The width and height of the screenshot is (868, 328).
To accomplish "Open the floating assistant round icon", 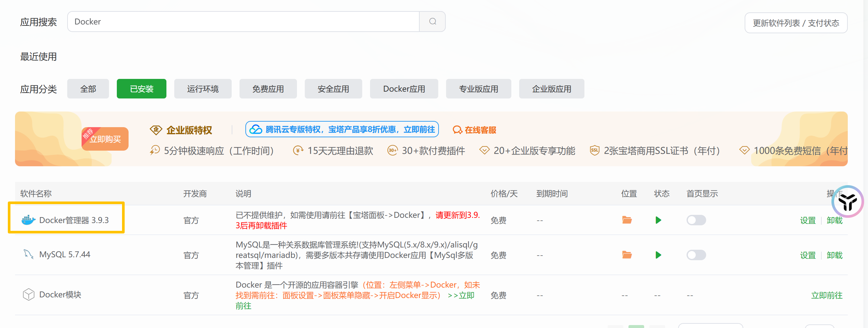I will coord(847,202).
